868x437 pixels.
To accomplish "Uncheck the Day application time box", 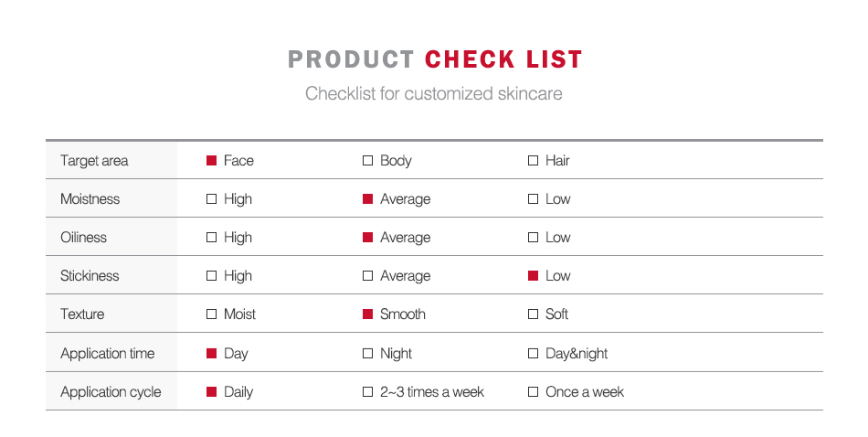I will coord(212,354).
